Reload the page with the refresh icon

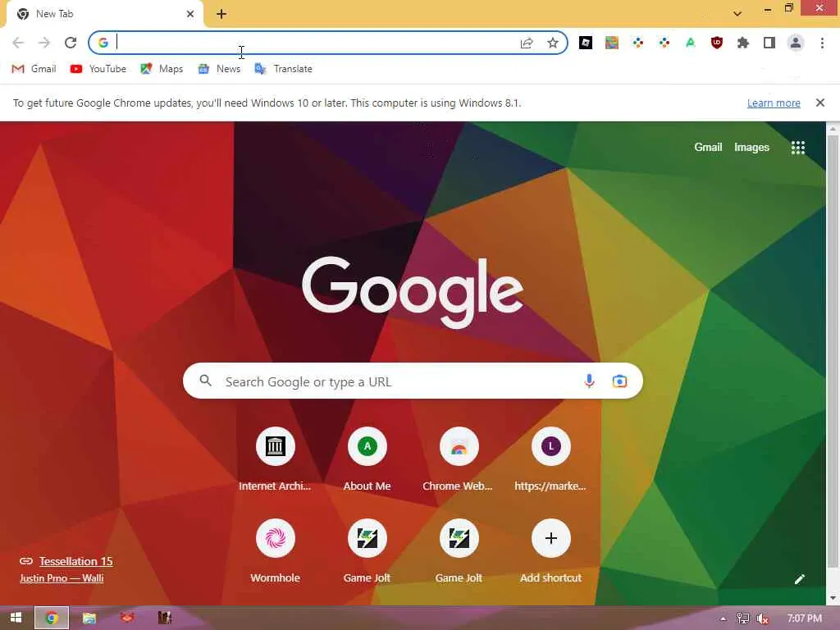(x=71, y=43)
